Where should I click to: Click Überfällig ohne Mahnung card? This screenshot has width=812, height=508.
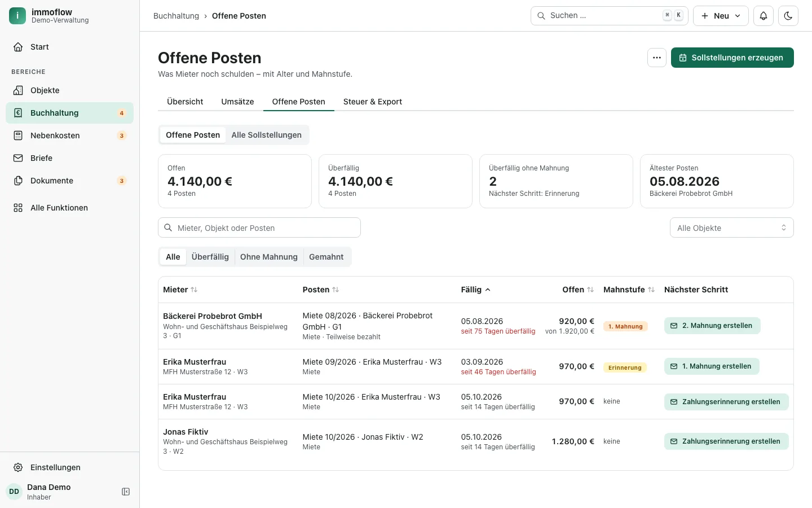[x=556, y=181]
